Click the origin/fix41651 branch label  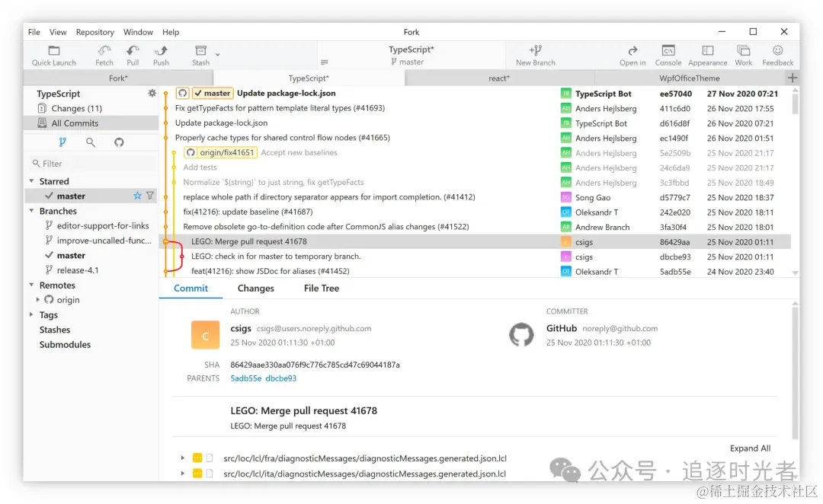[221, 152]
